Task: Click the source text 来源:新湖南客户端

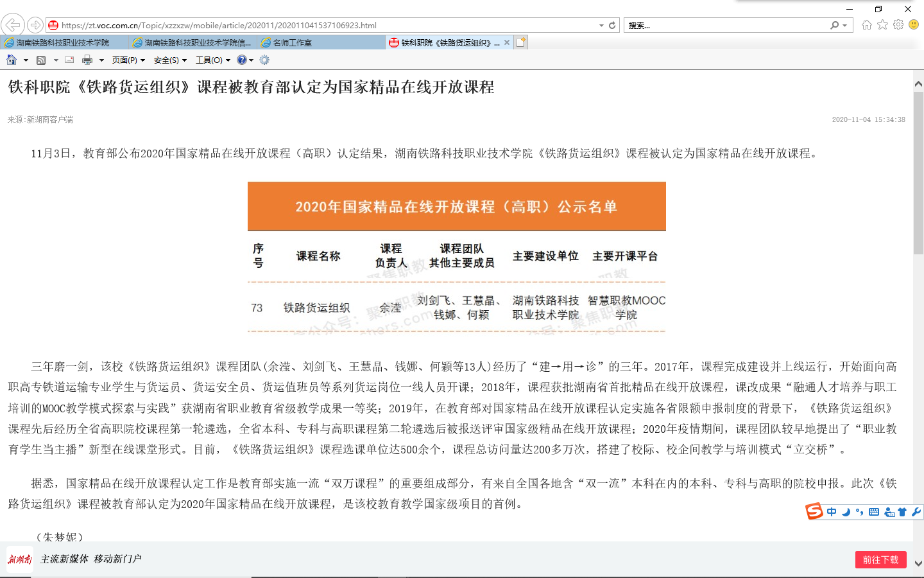Action: click(x=40, y=119)
